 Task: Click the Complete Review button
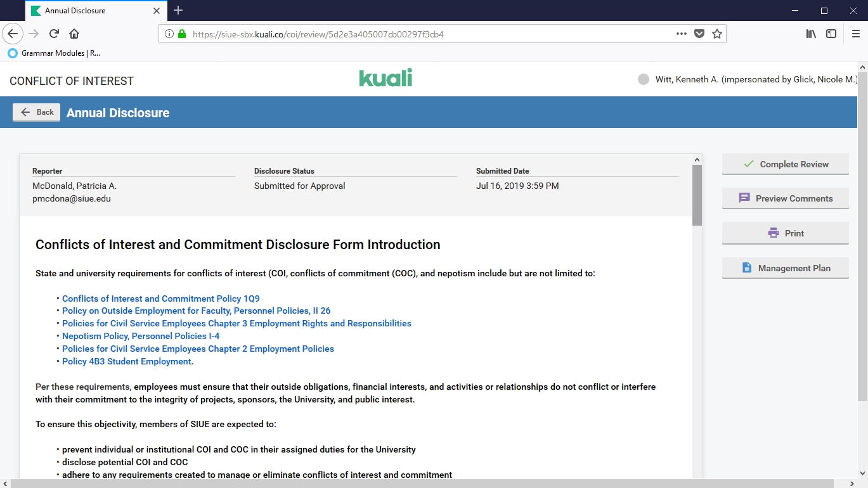click(x=785, y=164)
